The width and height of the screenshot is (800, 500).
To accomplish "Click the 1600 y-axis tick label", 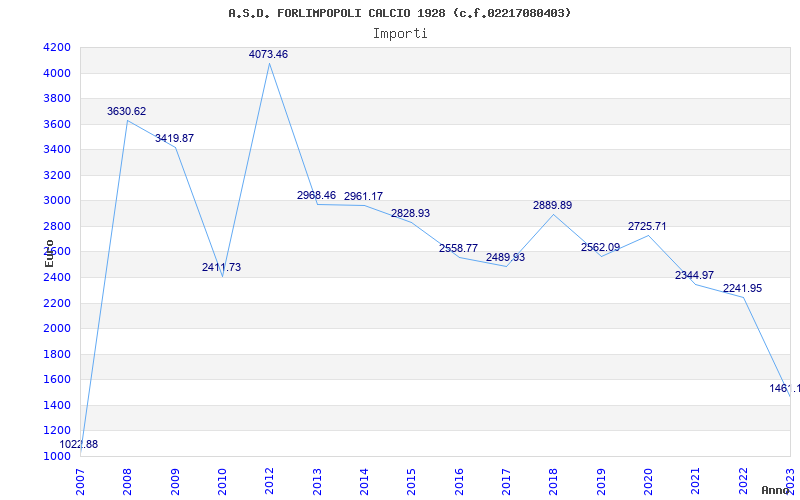I will pyautogui.click(x=57, y=380).
